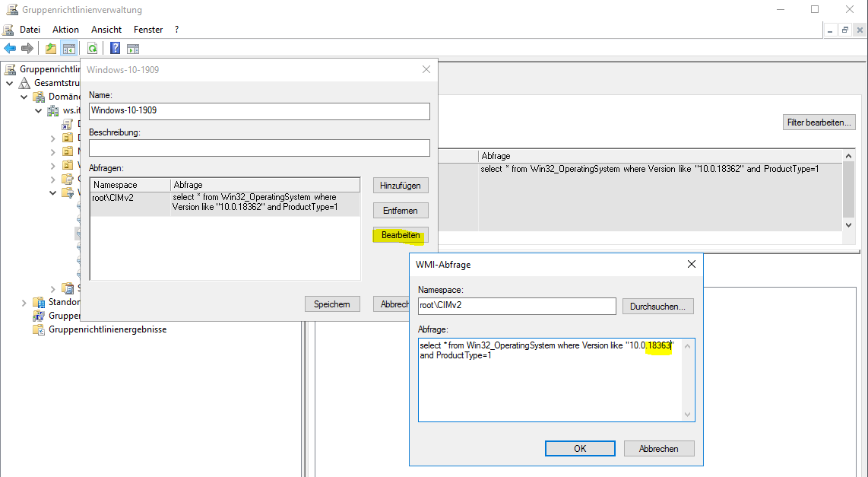868x477 pixels.
Task: Select the Domänen node icon in the tree
Action: click(39, 97)
